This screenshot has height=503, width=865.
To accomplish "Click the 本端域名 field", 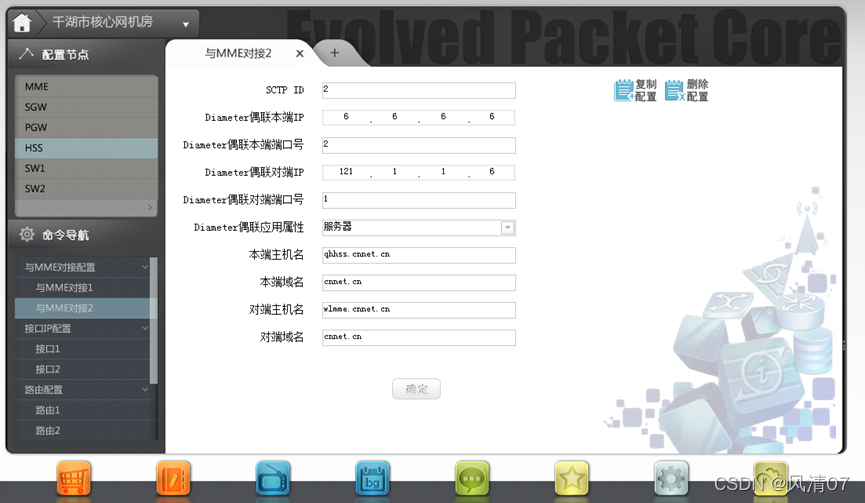I will (x=419, y=283).
